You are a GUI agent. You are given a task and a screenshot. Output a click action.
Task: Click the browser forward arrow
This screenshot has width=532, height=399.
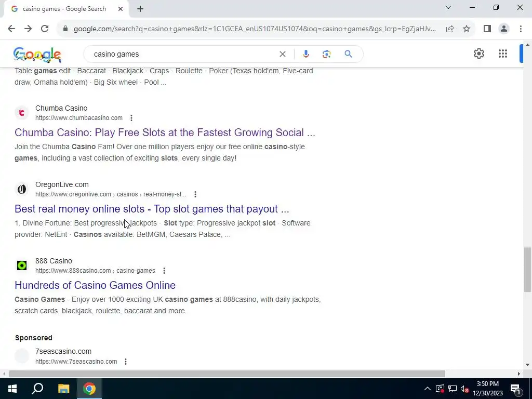(x=28, y=29)
